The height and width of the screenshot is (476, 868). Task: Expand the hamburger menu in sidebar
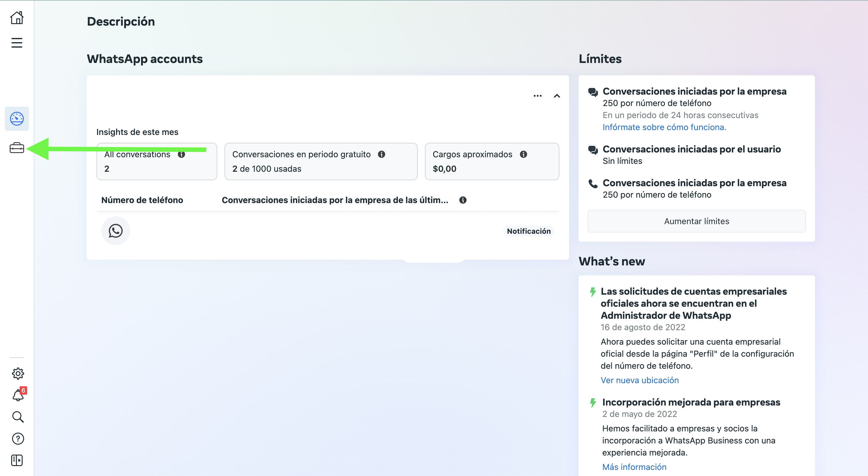tap(17, 43)
